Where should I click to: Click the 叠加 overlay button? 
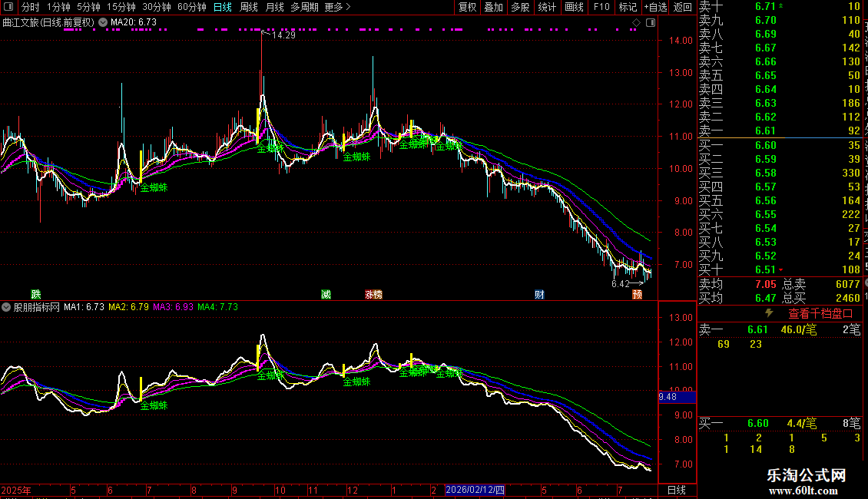(x=494, y=7)
